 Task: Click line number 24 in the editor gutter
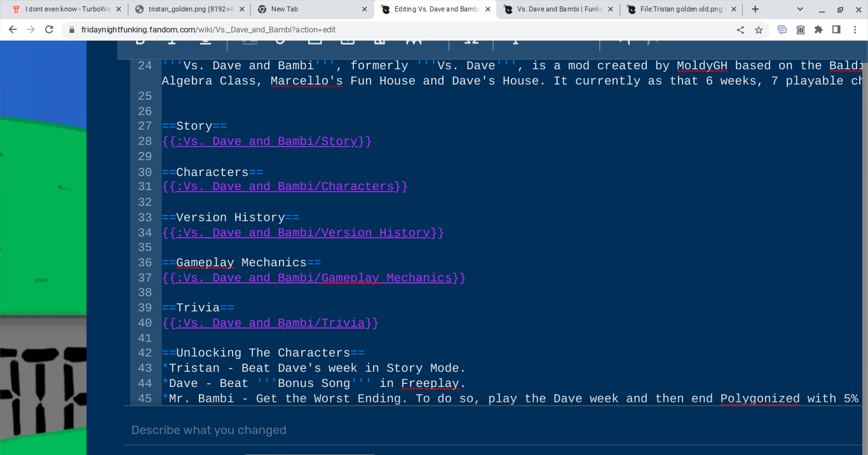click(145, 65)
